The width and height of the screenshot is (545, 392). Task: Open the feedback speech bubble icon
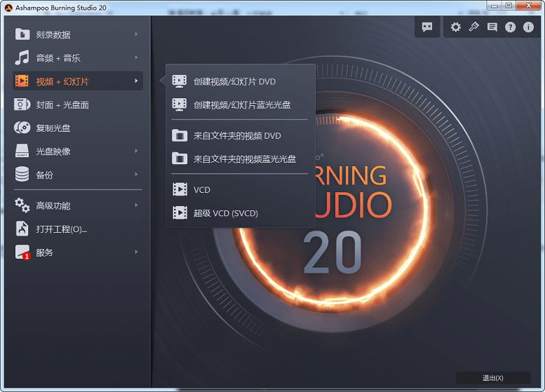click(x=427, y=27)
